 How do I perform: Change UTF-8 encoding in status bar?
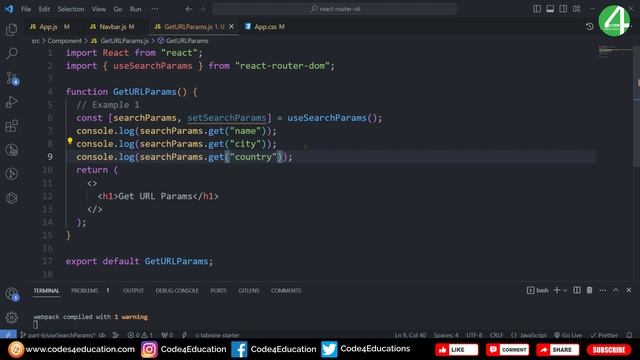(474, 335)
